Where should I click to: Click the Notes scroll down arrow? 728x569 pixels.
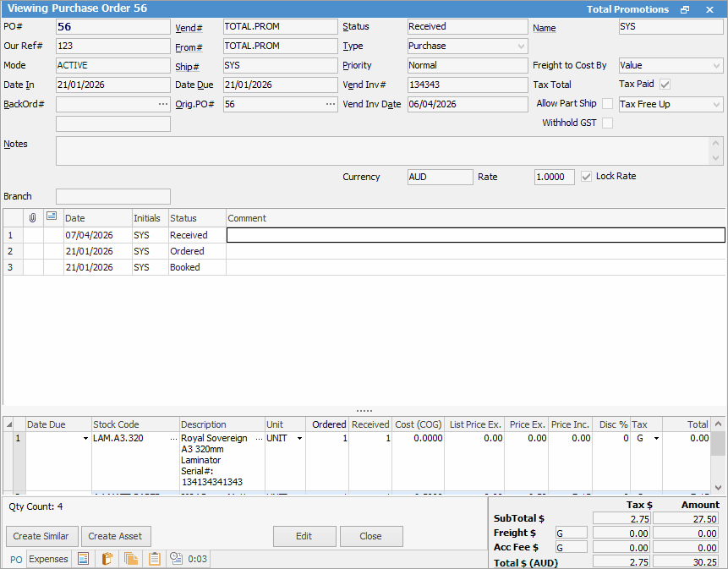pyautogui.click(x=715, y=158)
